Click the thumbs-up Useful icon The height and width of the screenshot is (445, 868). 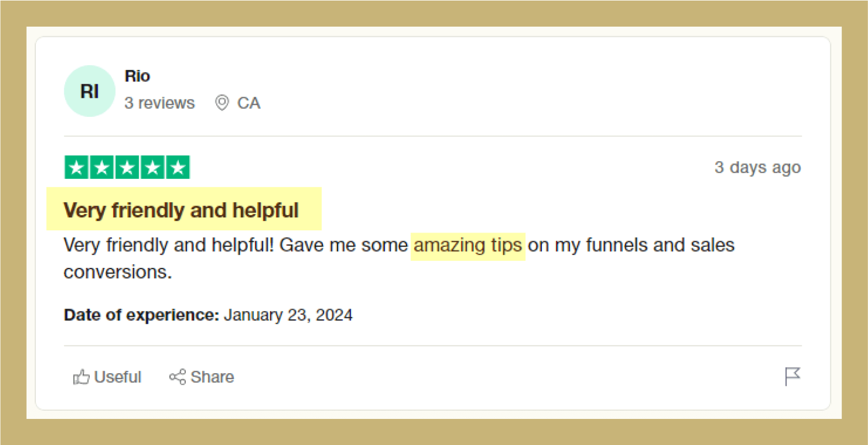pyautogui.click(x=81, y=377)
